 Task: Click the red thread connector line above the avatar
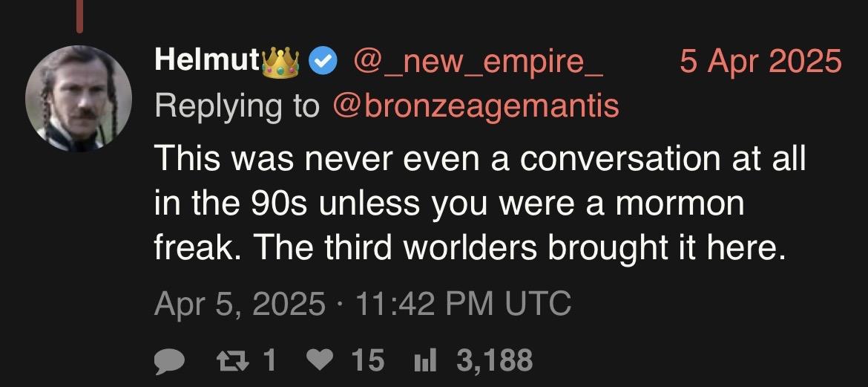coord(79,16)
